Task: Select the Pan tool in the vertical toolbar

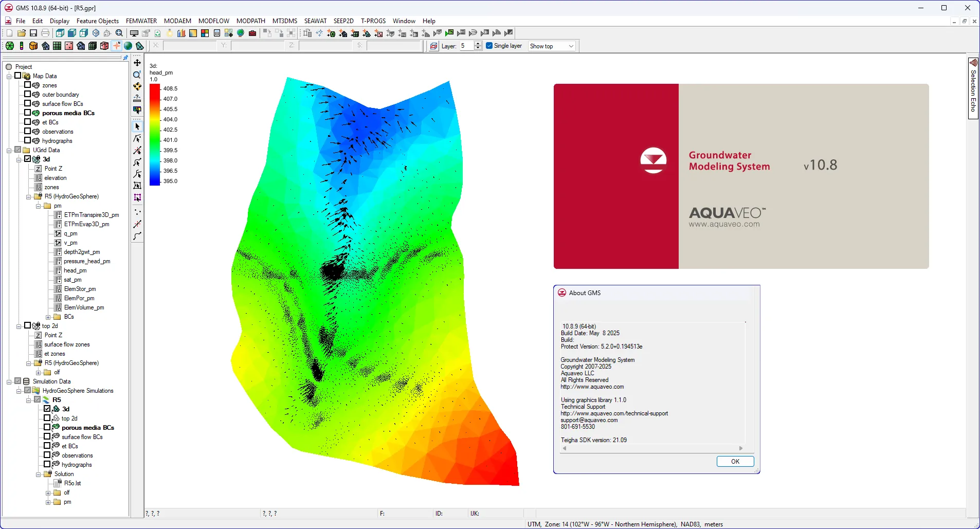Action: pyautogui.click(x=137, y=63)
